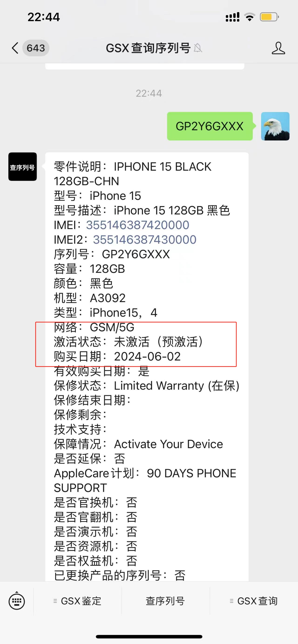
Task: Tap the battery indicator in status bar
Action: [269, 17]
